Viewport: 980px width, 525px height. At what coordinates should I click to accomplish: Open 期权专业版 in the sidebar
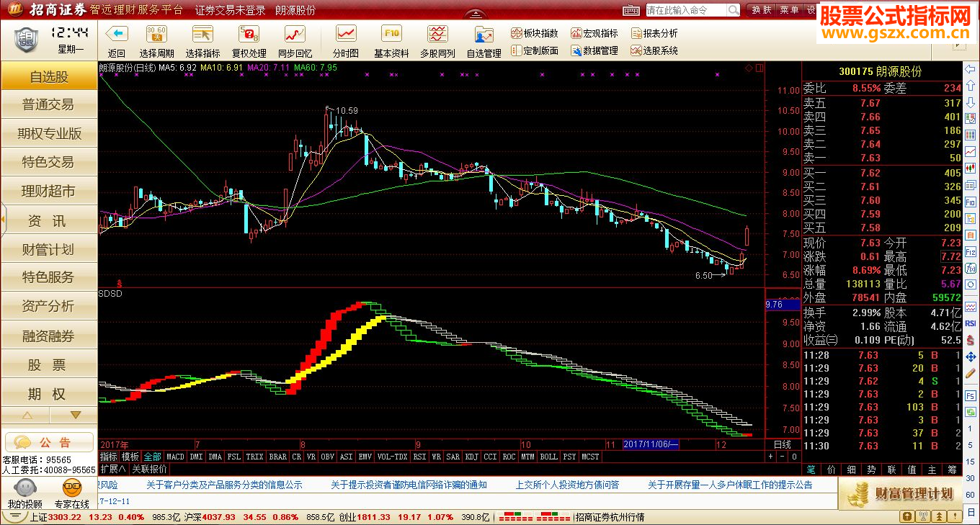coord(49,133)
